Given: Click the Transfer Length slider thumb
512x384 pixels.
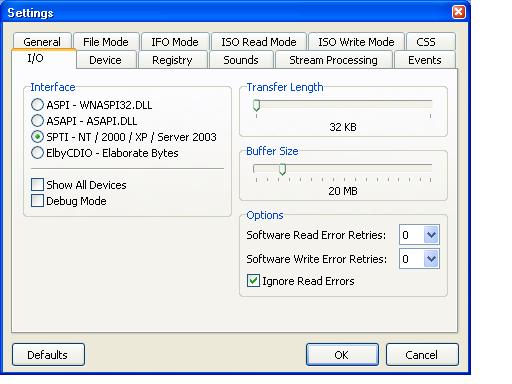Looking at the screenshot, I should coord(256,105).
